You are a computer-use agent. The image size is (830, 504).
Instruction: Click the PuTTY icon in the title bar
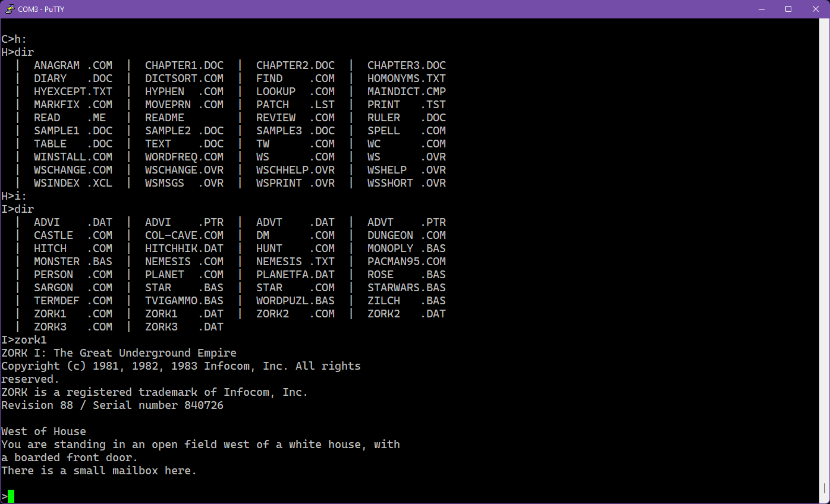pyautogui.click(x=10, y=9)
